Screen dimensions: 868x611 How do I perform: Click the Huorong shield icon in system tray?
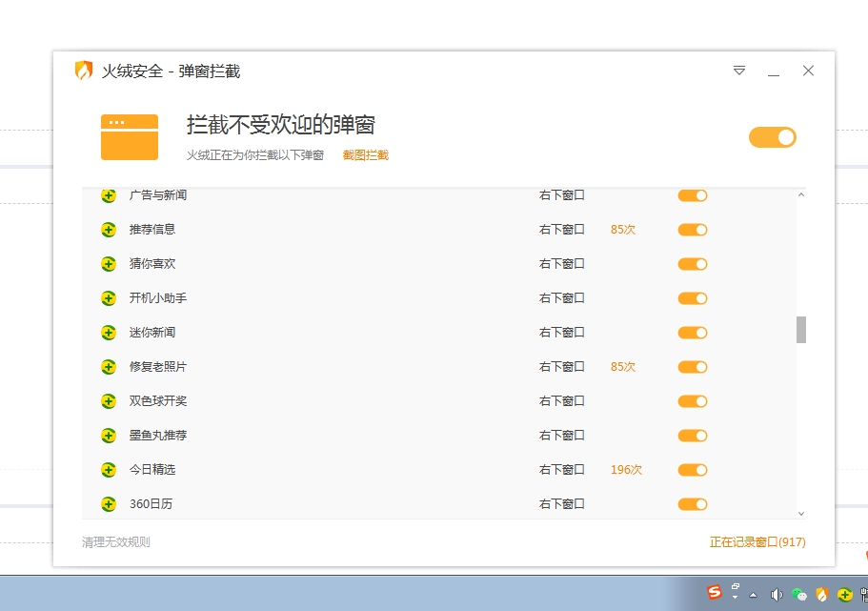(822, 595)
